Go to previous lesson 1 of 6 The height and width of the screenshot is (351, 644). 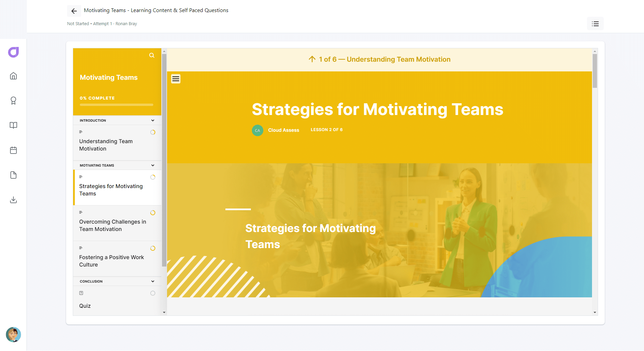379,60
